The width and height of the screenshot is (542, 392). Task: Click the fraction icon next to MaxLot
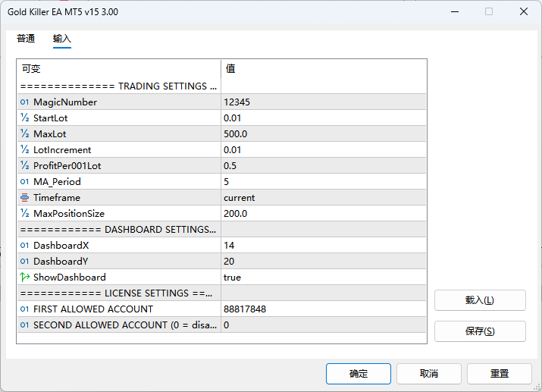(24, 134)
